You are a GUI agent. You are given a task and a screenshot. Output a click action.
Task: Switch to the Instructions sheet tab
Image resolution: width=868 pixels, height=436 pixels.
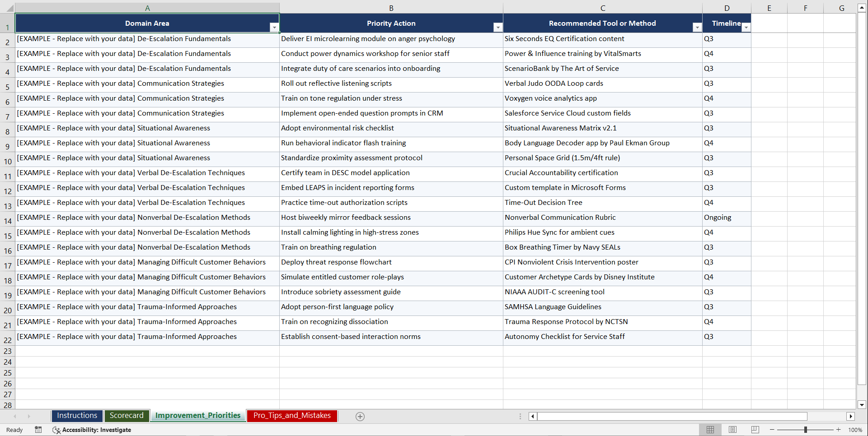(77, 416)
